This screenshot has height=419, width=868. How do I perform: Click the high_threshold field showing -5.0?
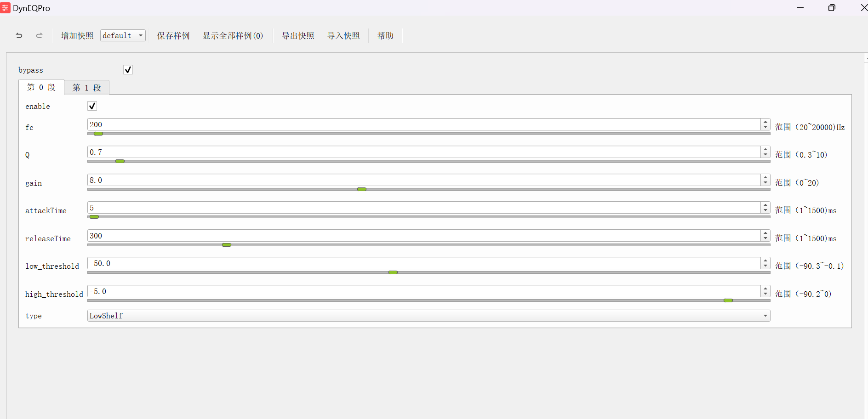point(424,291)
